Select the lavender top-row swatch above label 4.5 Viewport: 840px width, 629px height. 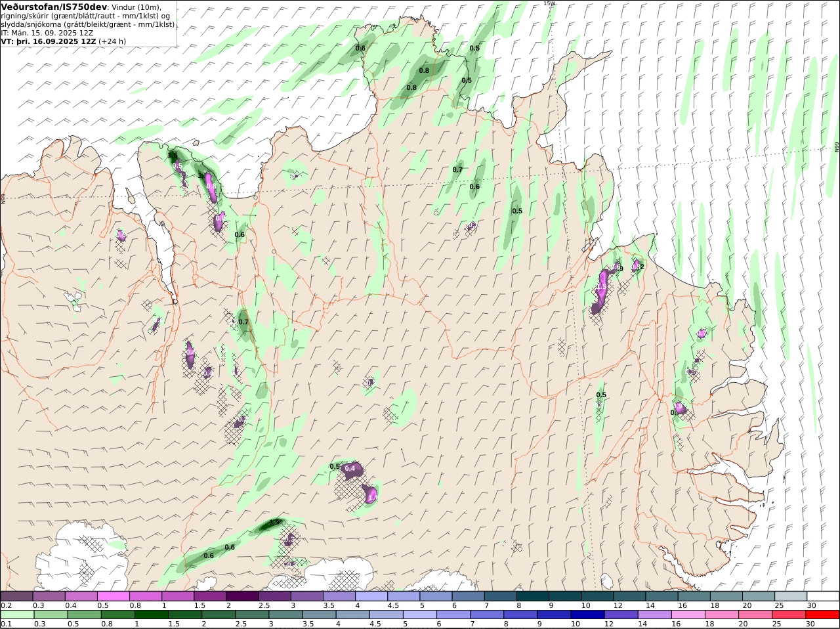pyautogui.click(x=404, y=596)
